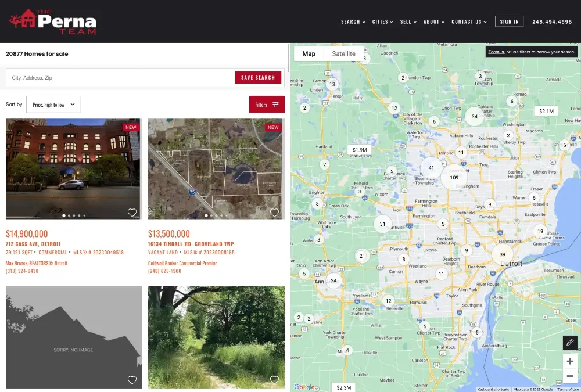Open the 712 Cass Ave, Detroit listing
The height and width of the screenshot is (392, 581).
coord(33,244)
